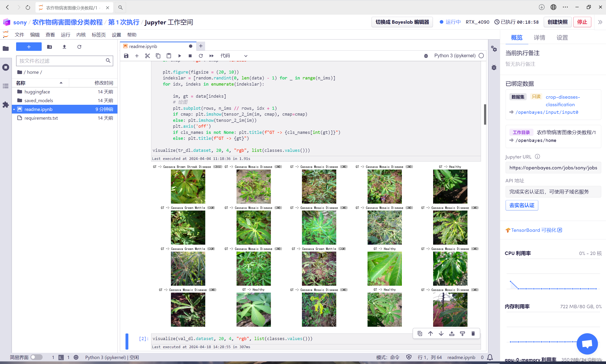Open the extensions panel in left sidebar
The width and height of the screenshot is (606, 364).
[5, 105]
